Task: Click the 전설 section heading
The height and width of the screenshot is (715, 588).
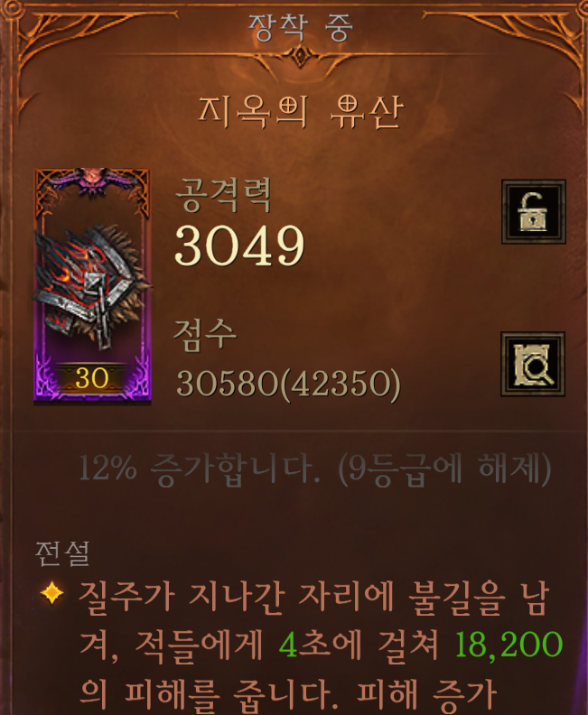Action: point(62,553)
